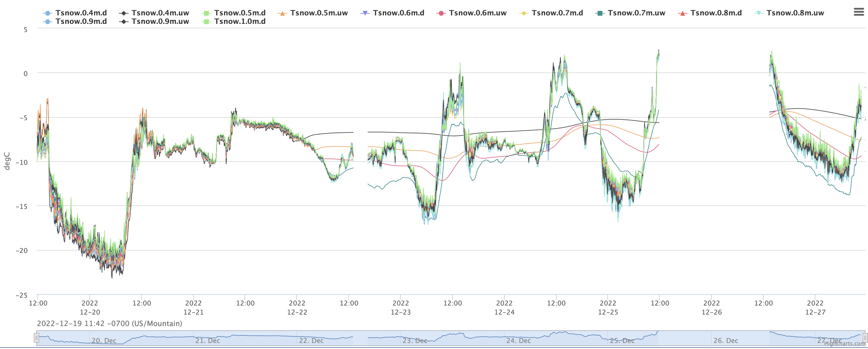Click navigator at 26. Dec label

pos(726,341)
